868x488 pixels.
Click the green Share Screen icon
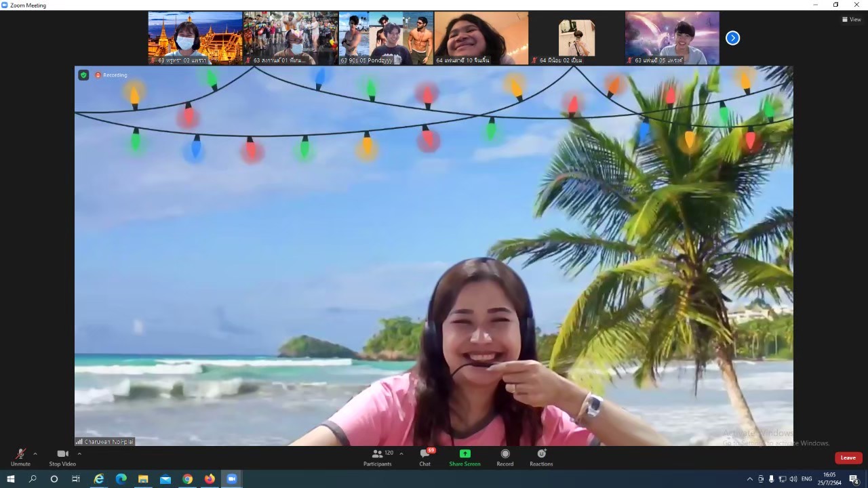click(465, 454)
